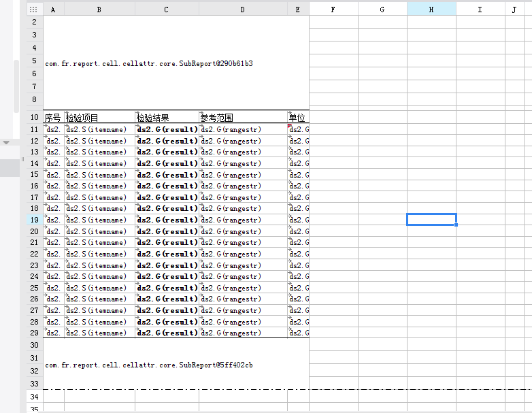The height and width of the screenshot is (413, 532).
Task: Click ds2.G(rangestr) cell in row 29
Action: click(243, 333)
